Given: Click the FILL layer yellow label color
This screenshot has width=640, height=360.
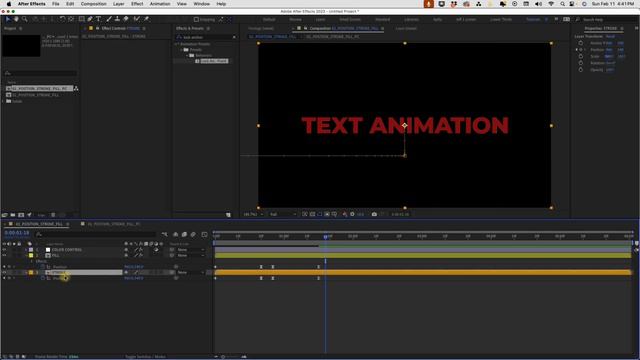Looking at the screenshot, I should (31, 256).
